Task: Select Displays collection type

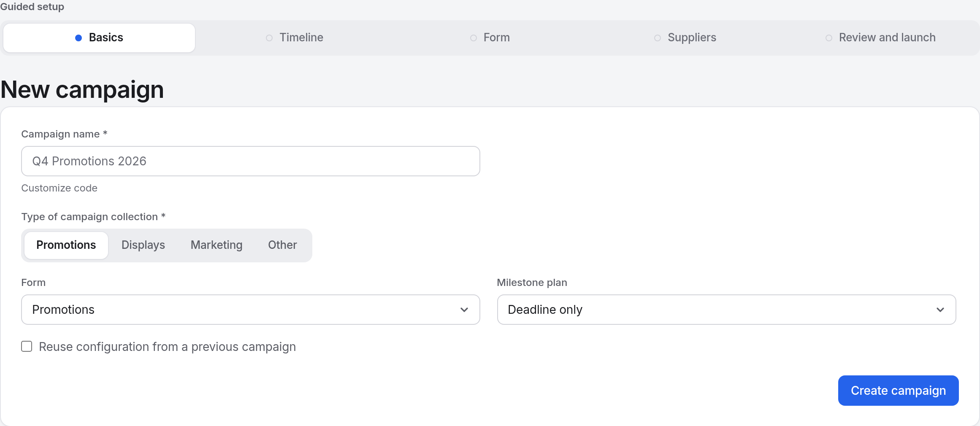Action: coord(143,245)
